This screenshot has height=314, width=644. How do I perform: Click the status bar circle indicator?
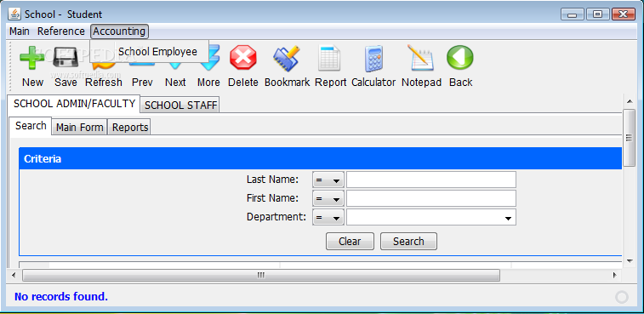click(622, 297)
